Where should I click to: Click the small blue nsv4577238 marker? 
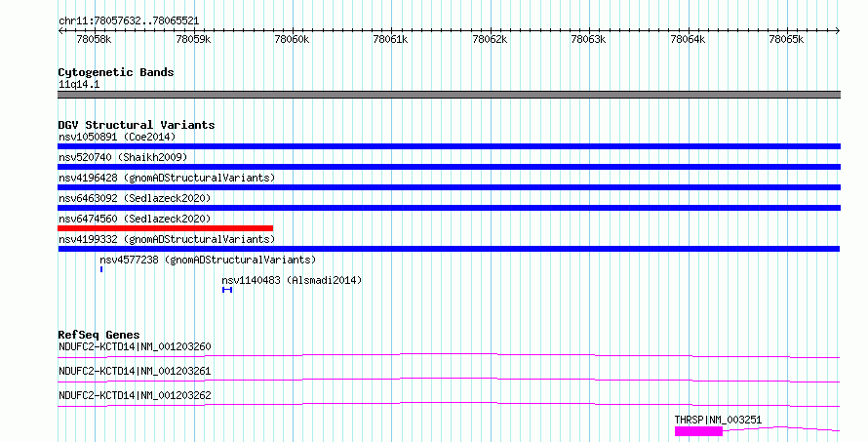coord(101,269)
